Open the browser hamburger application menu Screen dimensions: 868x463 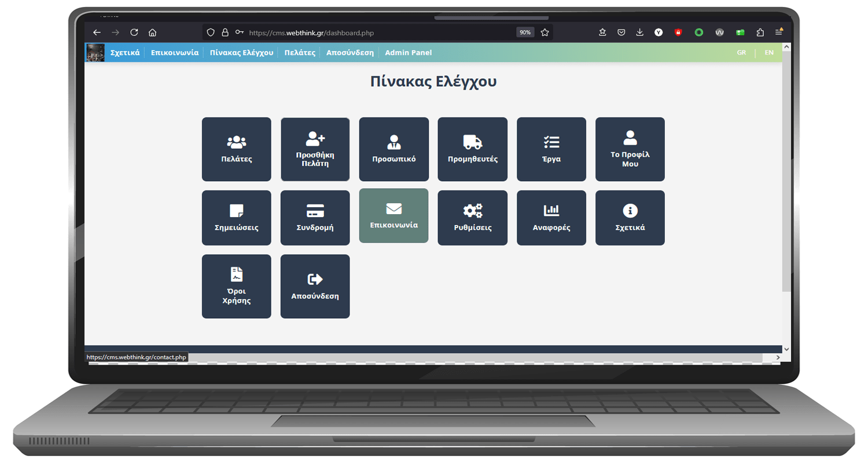779,32
